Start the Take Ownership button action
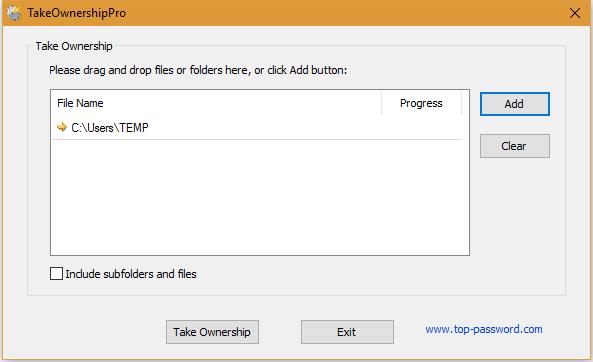The image size is (593, 362). [212, 332]
